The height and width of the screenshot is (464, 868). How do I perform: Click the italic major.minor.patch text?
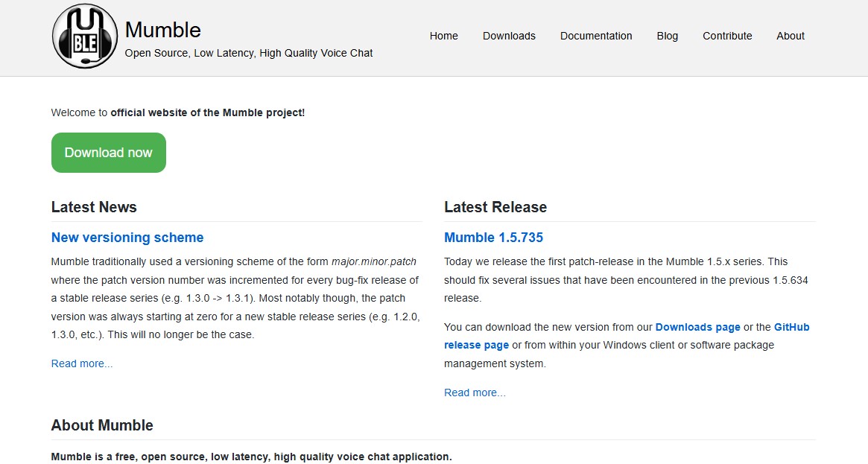pyautogui.click(x=373, y=261)
